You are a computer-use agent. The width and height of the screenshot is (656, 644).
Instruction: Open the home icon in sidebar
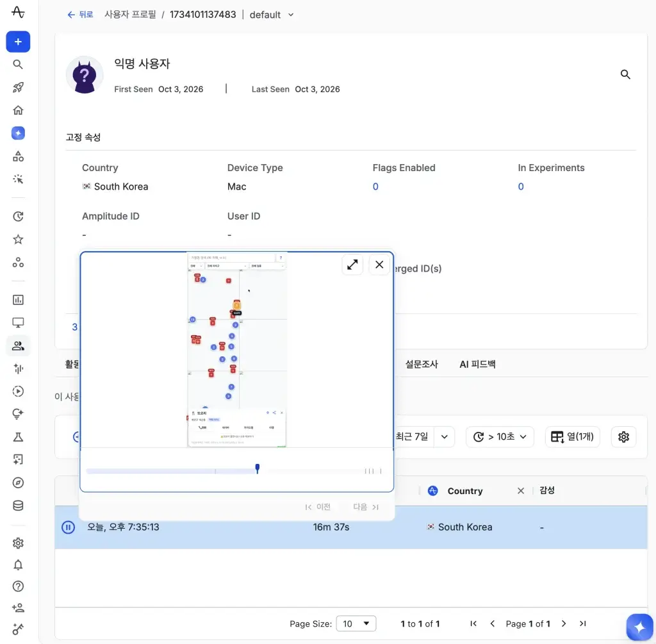[18, 110]
